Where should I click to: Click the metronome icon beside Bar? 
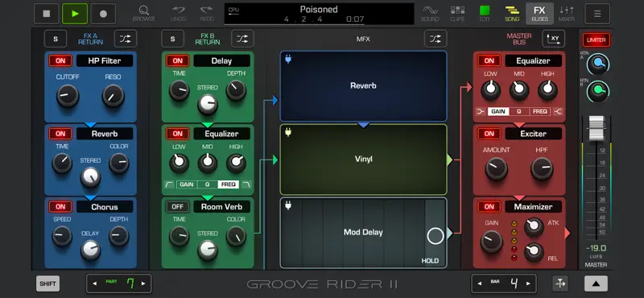pos(560,284)
